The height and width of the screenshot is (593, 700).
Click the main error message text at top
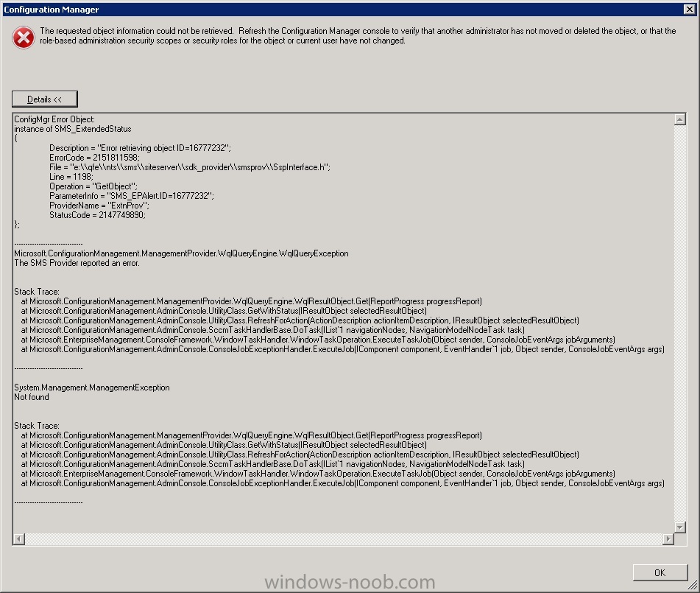tap(358, 36)
